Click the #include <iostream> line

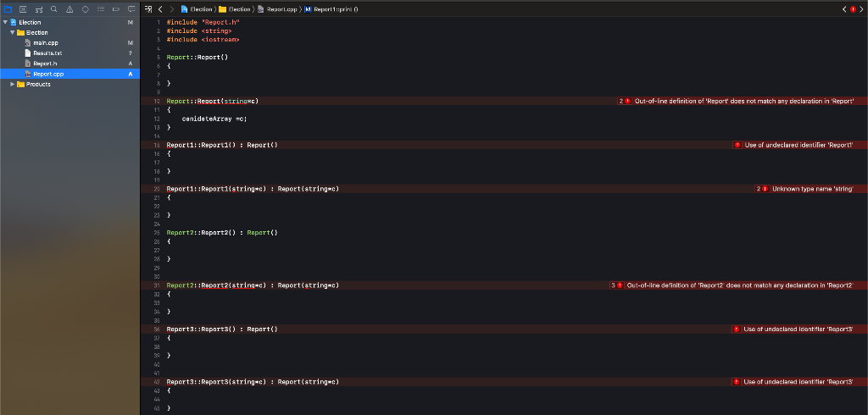[203, 39]
